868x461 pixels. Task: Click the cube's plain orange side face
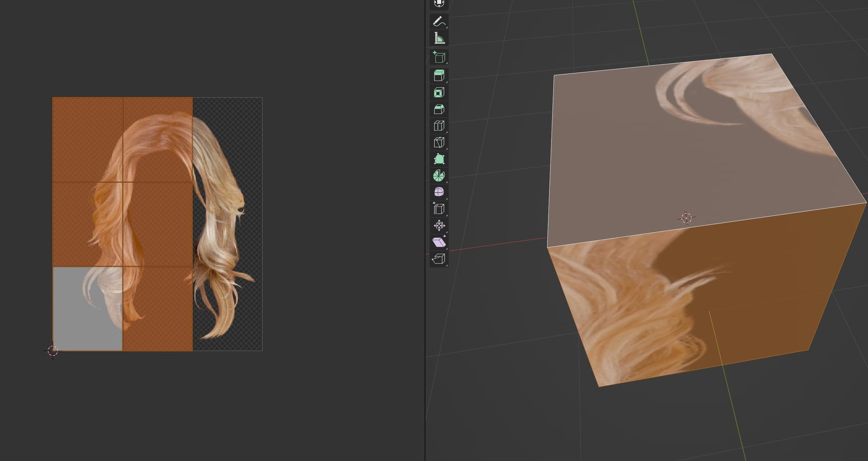tap(769, 280)
